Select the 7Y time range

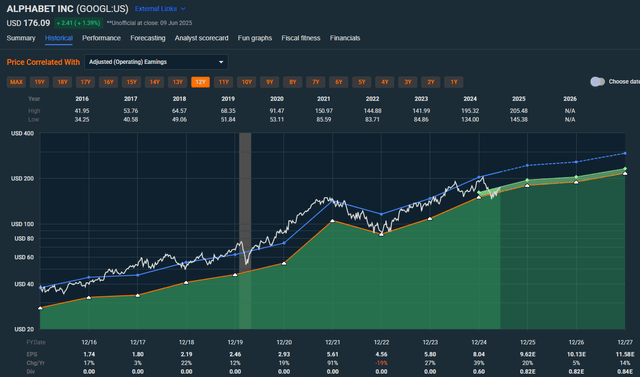pyautogui.click(x=316, y=82)
